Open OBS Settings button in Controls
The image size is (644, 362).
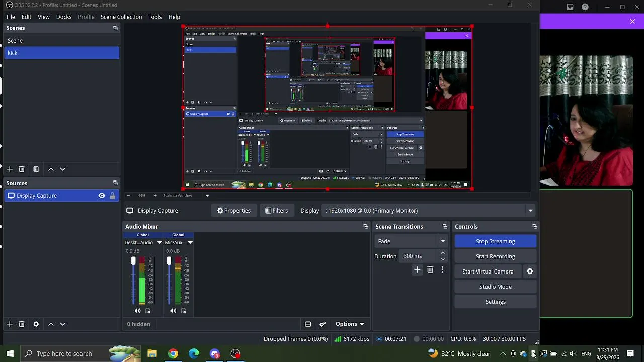pyautogui.click(x=496, y=302)
